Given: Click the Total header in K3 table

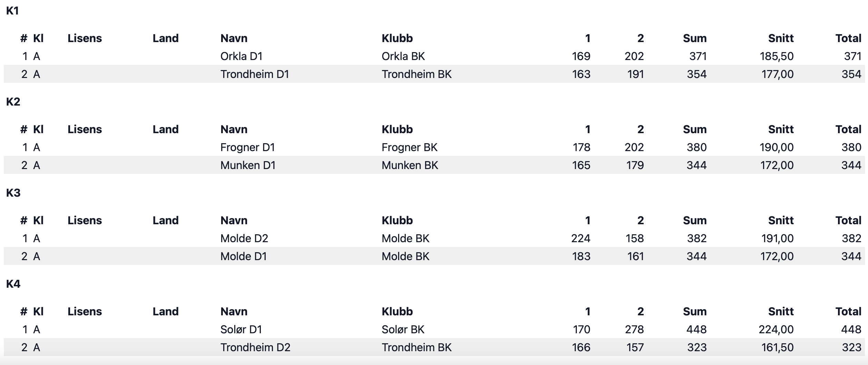Looking at the screenshot, I should pyautogui.click(x=848, y=220).
